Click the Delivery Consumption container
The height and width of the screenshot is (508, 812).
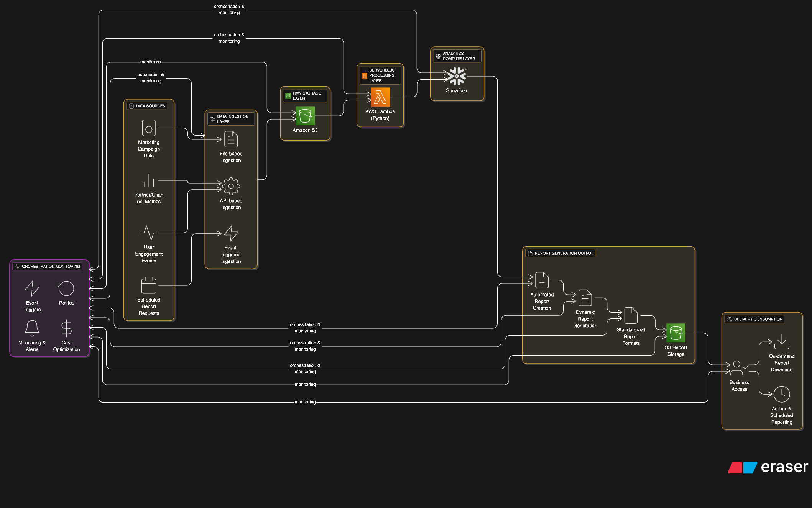pos(754,319)
